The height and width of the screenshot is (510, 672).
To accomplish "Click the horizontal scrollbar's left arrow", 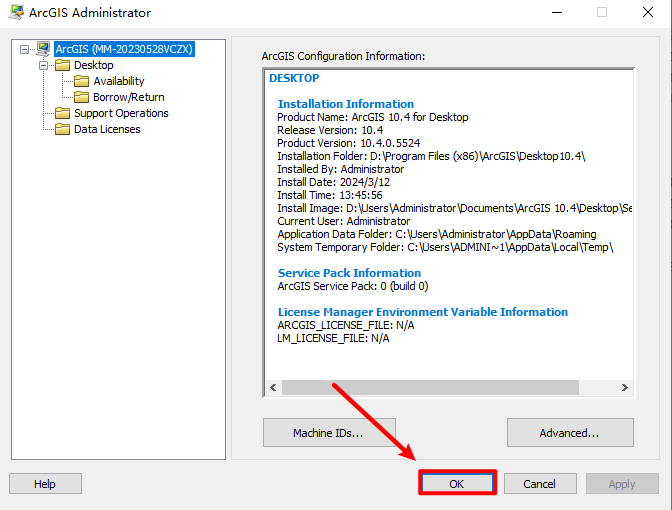I will pos(273,388).
